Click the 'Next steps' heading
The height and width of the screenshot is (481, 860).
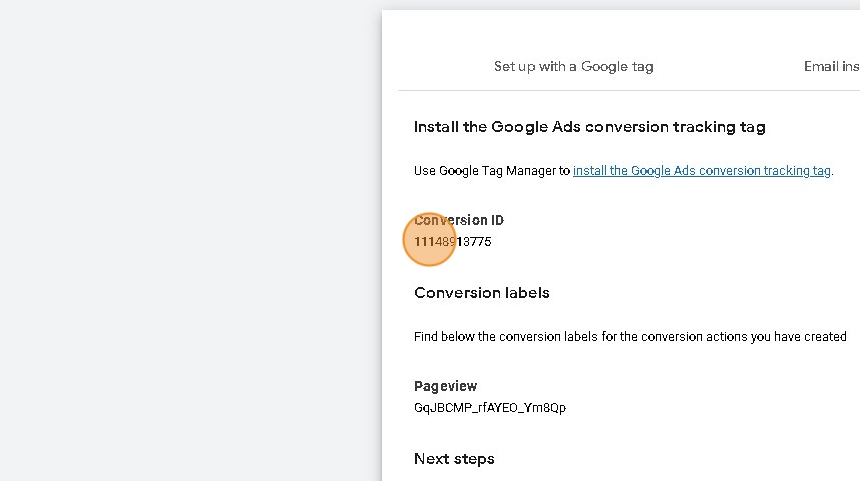click(x=454, y=459)
